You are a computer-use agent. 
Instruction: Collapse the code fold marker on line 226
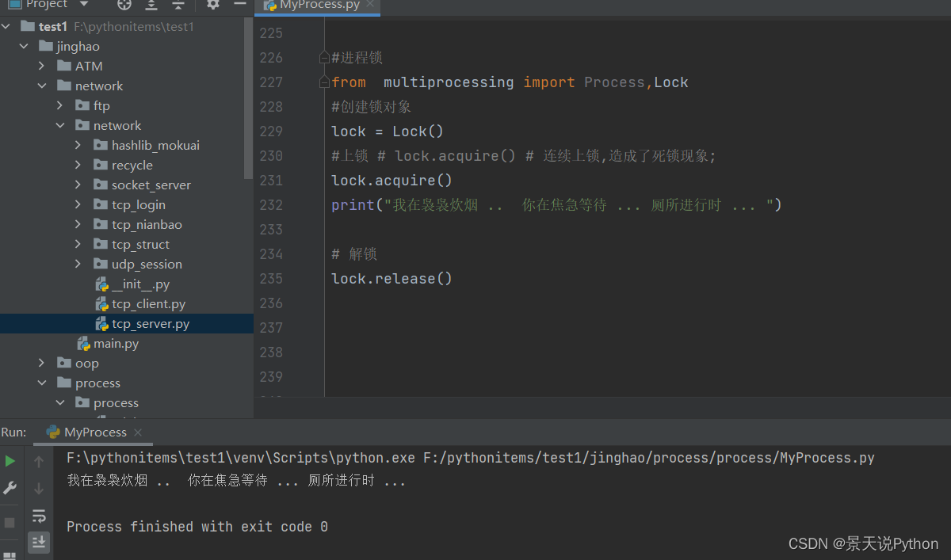click(323, 56)
